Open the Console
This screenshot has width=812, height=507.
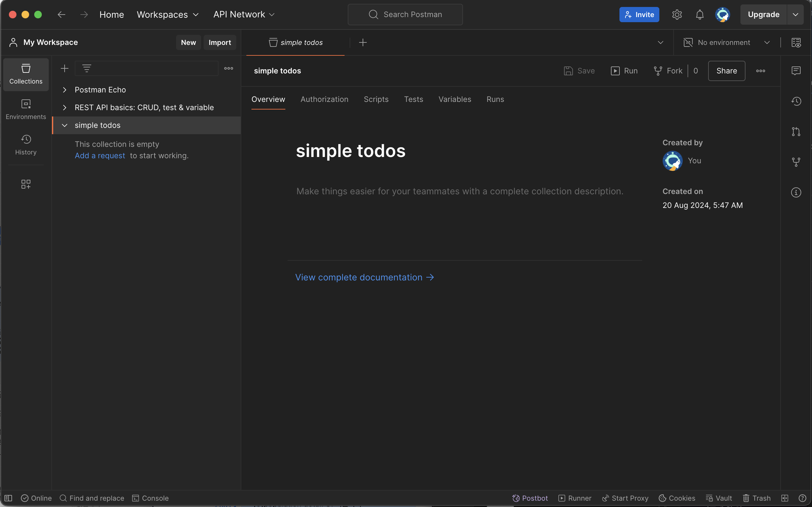pyautogui.click(x=150, y=498)
